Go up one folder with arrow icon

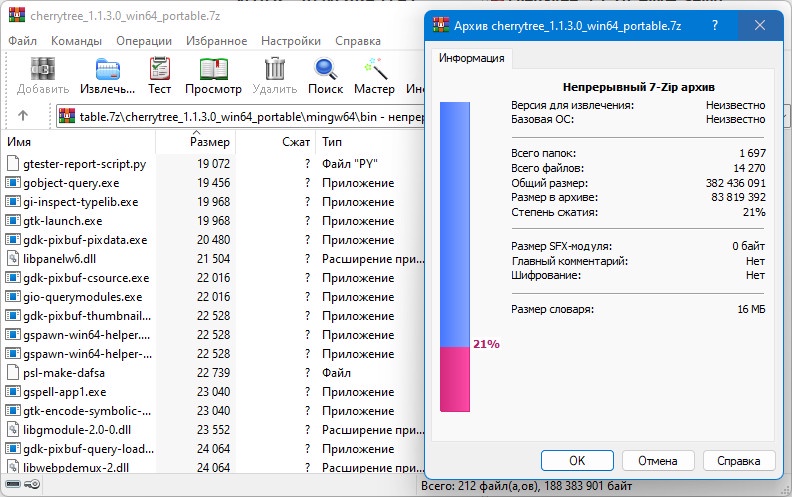pos(23,116)
